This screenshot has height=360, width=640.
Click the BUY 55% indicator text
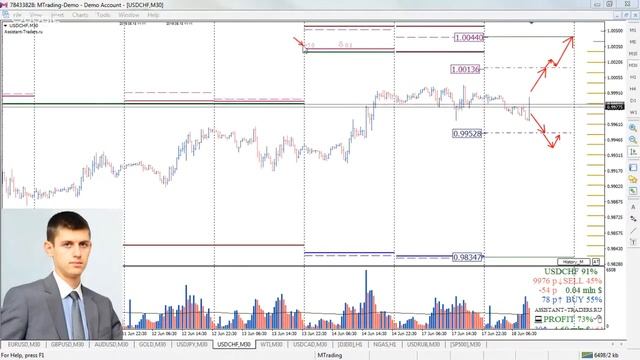tap(583, 300)
